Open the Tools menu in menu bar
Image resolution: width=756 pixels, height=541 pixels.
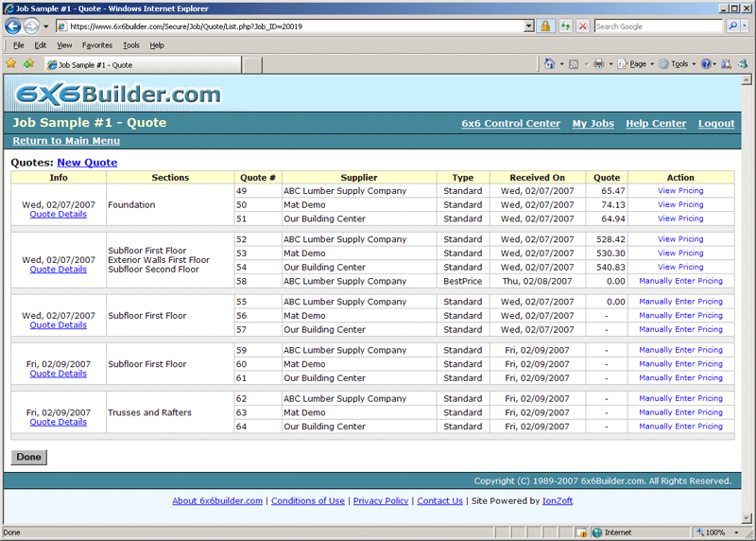(x=130, y=45)
